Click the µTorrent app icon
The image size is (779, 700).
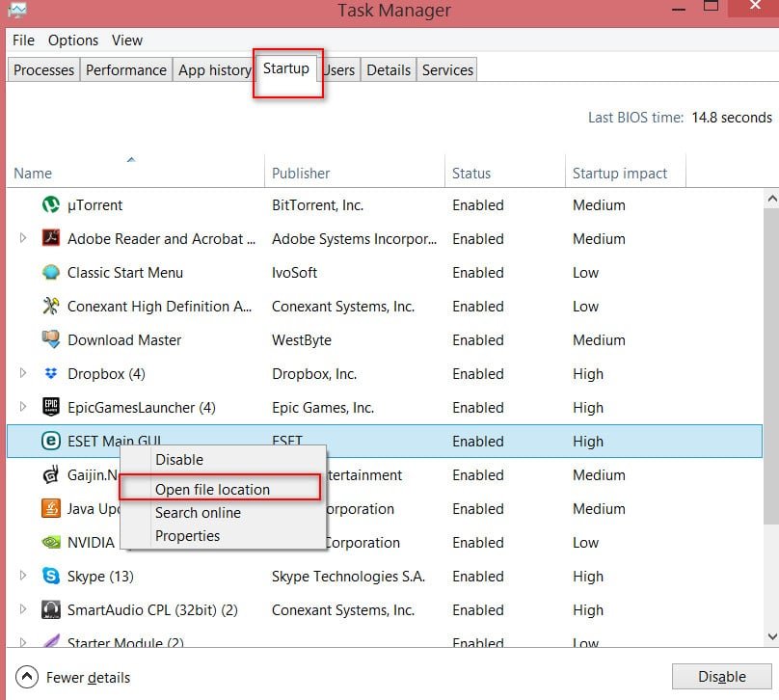[x=51, y=204]
